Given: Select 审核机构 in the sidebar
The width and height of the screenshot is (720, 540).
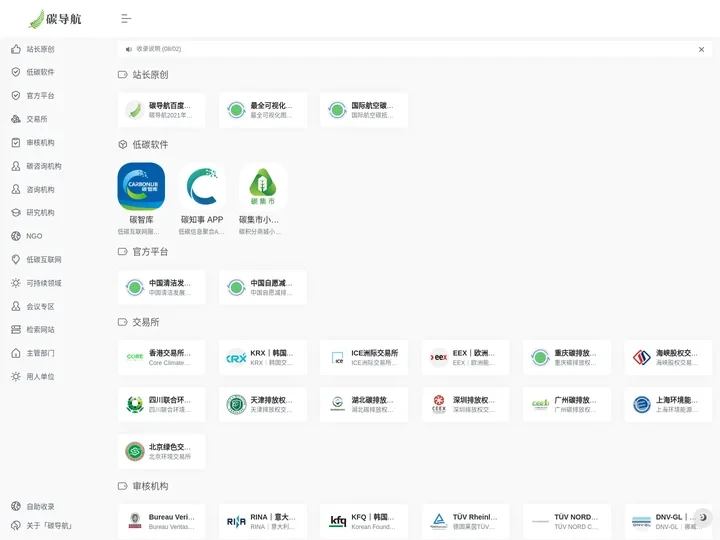Looking at the screenshot, I should pyautogui.click(x=40, y=142).
